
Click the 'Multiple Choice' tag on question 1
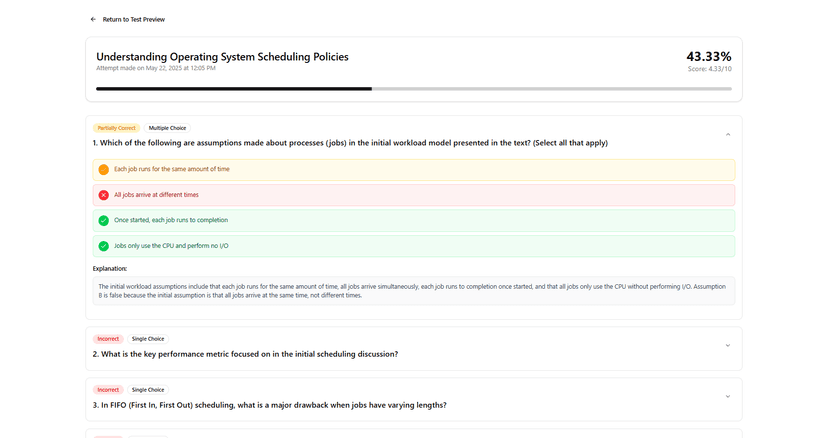pos(167,128)
